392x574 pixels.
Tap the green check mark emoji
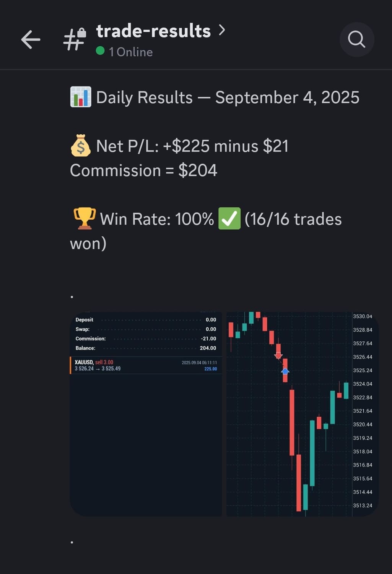(229, 219)
